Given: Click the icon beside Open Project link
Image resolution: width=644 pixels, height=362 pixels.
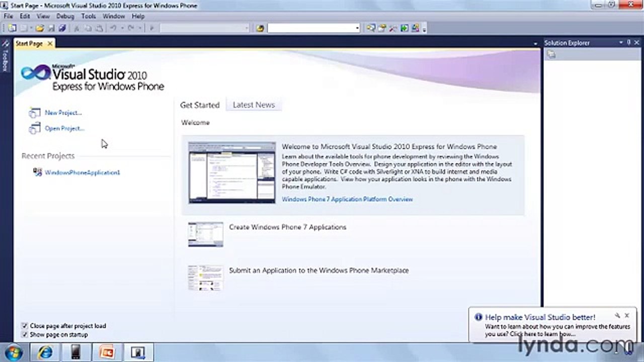Looking at the screenshot, I should click(x=34, y=129).
